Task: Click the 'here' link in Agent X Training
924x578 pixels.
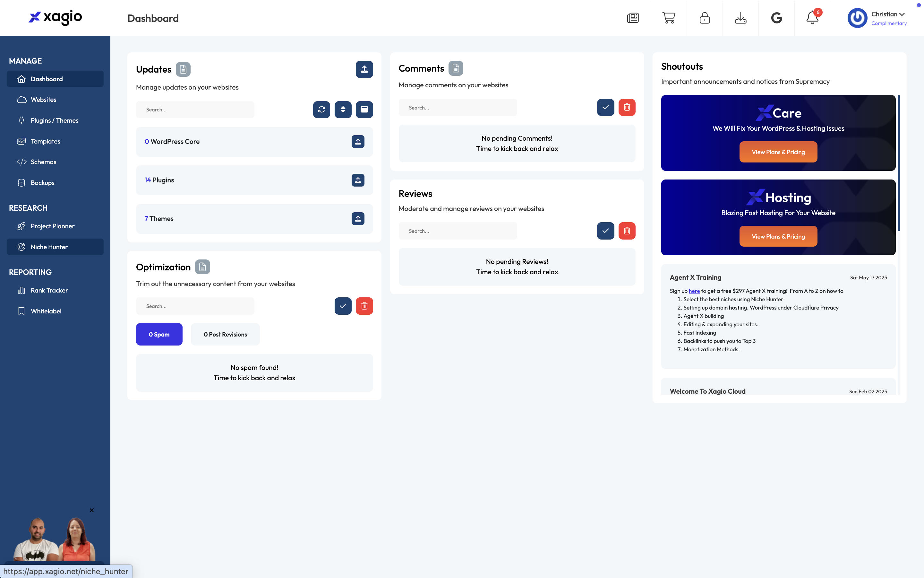Action: click(x=694, y=291)
